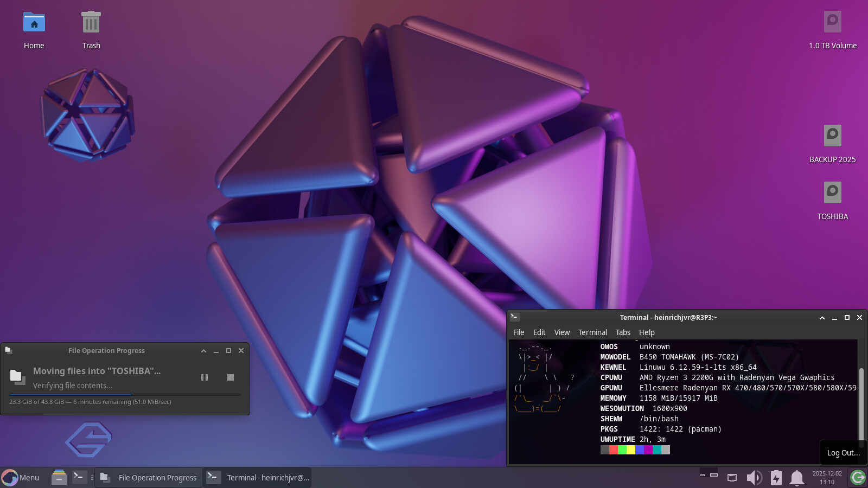The height and width of the screenshot is (488, 868).
Task: Open the Tabs menu in Terminal
Action: pos(623,332)
